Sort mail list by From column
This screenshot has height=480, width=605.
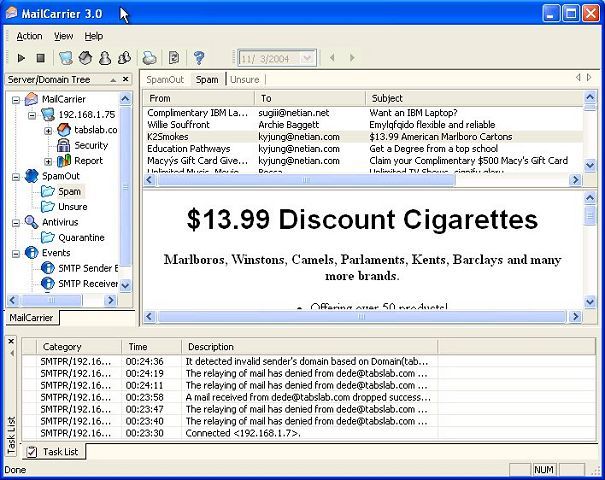pos(199,98)
